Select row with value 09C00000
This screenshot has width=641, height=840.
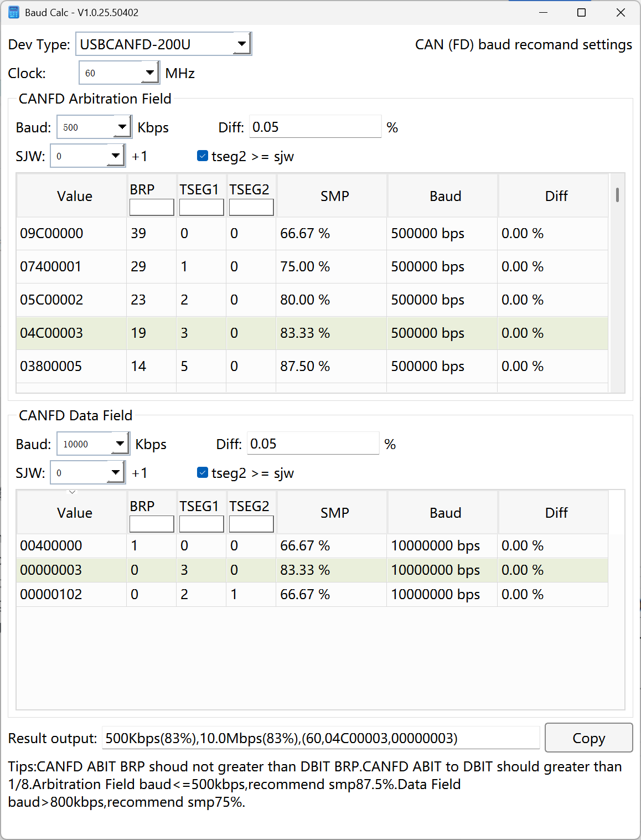tap(312, 234)
